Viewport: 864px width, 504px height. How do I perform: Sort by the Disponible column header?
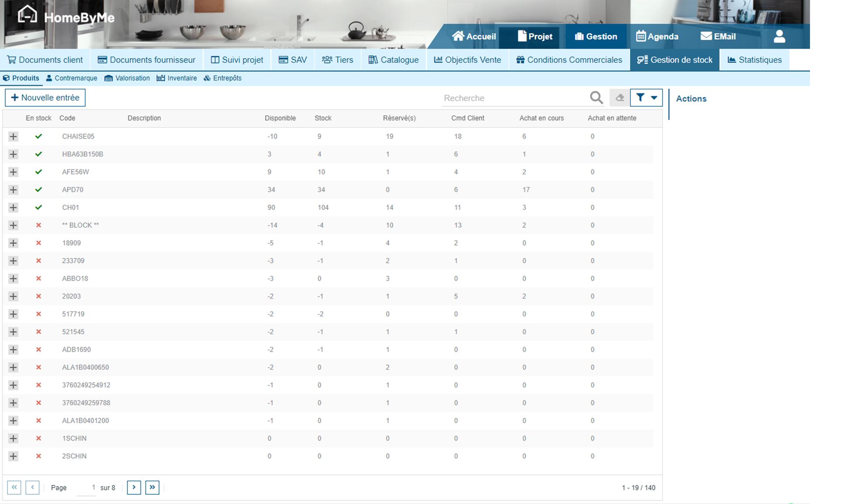pos(280,118)
